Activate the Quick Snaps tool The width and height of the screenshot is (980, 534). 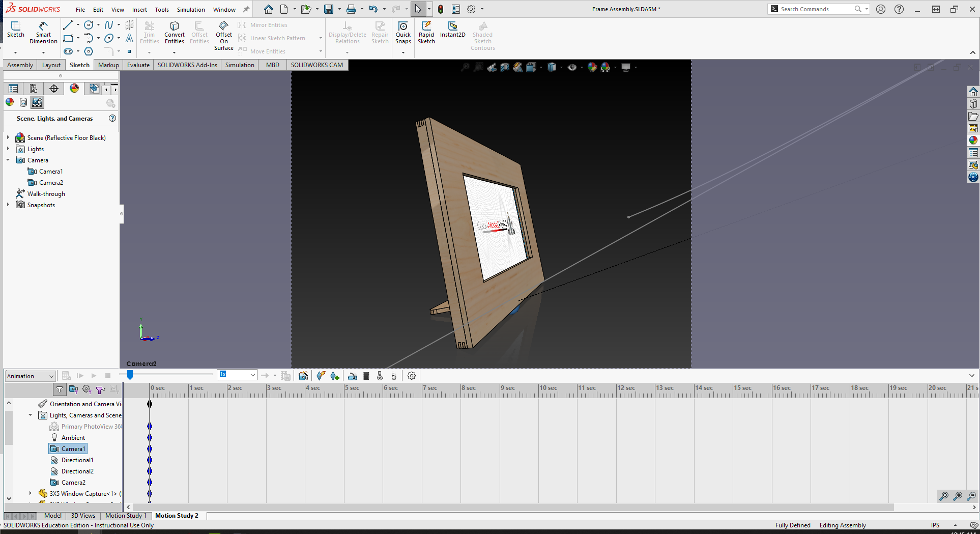[x=403, y=33]
